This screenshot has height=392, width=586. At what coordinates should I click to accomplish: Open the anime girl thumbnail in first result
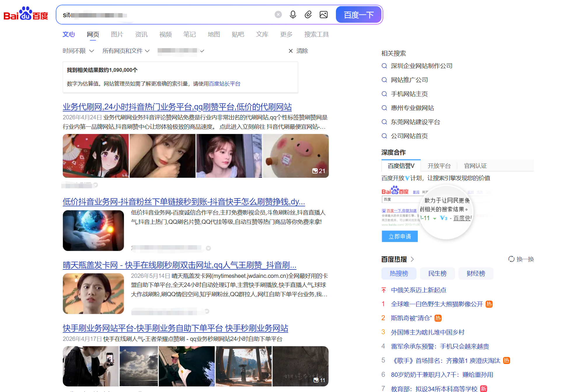[x=96, y=156]
